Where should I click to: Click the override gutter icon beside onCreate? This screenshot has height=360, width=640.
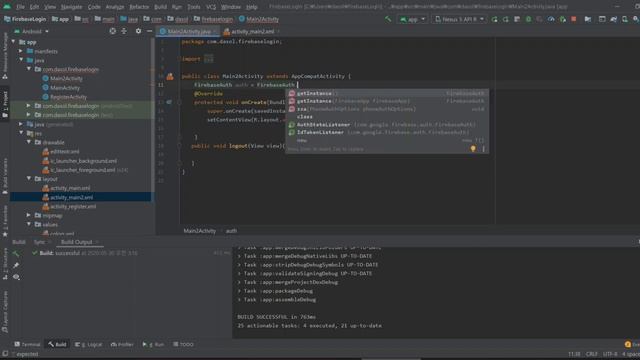coord(169,102)
